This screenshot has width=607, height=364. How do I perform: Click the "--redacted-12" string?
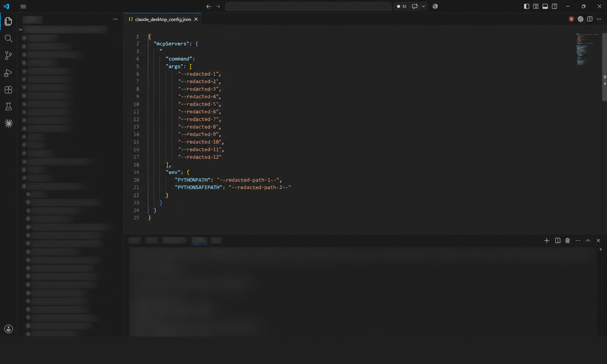click(199, 157)
